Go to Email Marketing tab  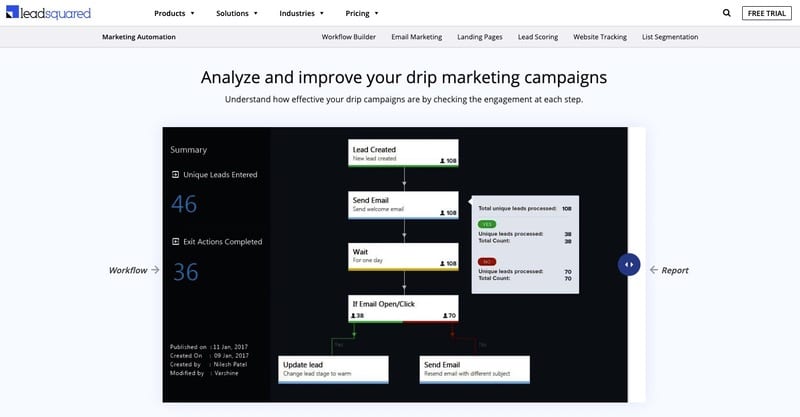click(417, 37)
